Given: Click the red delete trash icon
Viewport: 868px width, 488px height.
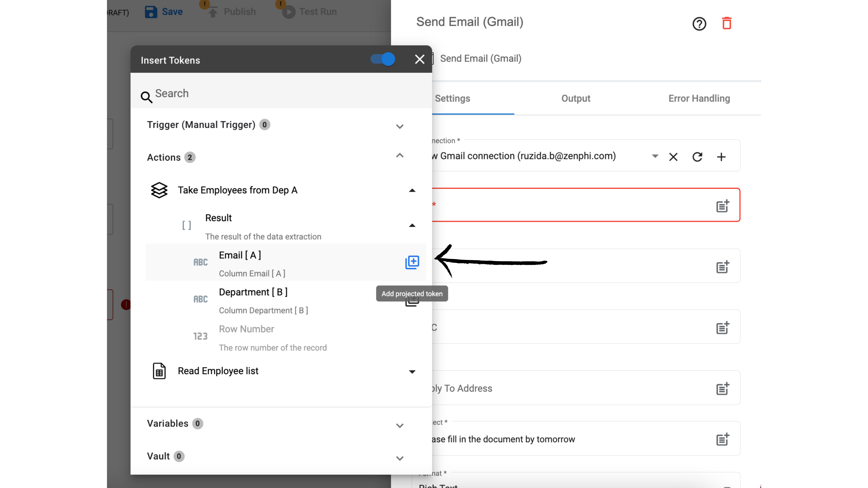Looking at the screenshot, I should coord(726,23).
